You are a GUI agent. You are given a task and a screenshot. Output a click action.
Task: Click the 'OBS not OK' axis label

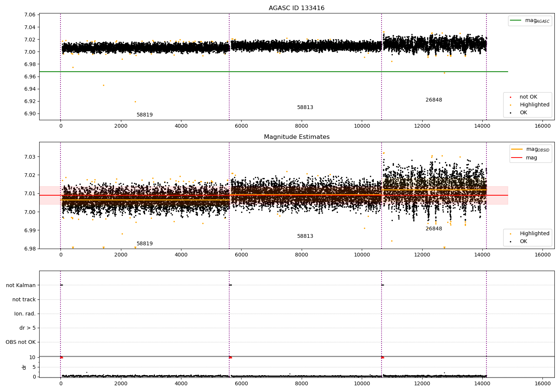[21, 342]
